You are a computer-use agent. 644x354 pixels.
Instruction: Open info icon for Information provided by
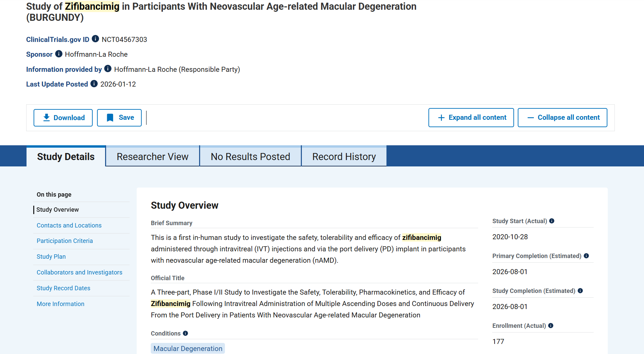108,69
